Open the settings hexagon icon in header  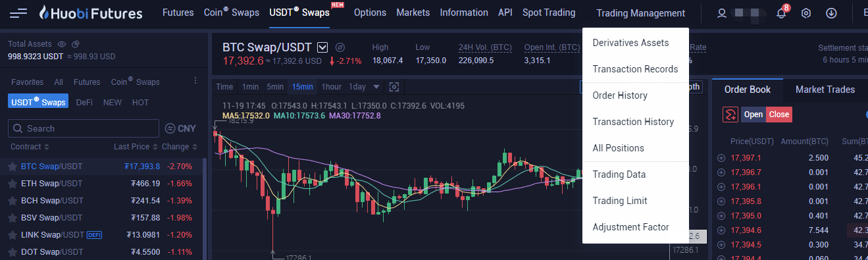[x=805, y=13]
